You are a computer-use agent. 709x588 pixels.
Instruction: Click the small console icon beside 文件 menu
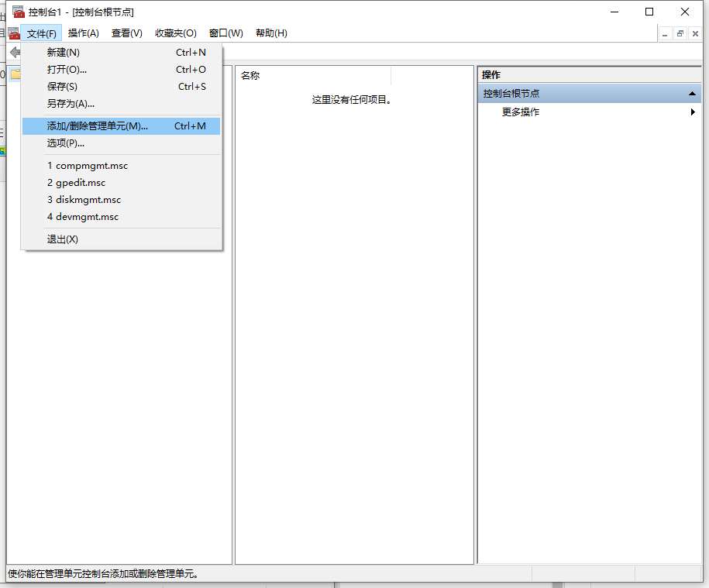click(x=14, y=33)
